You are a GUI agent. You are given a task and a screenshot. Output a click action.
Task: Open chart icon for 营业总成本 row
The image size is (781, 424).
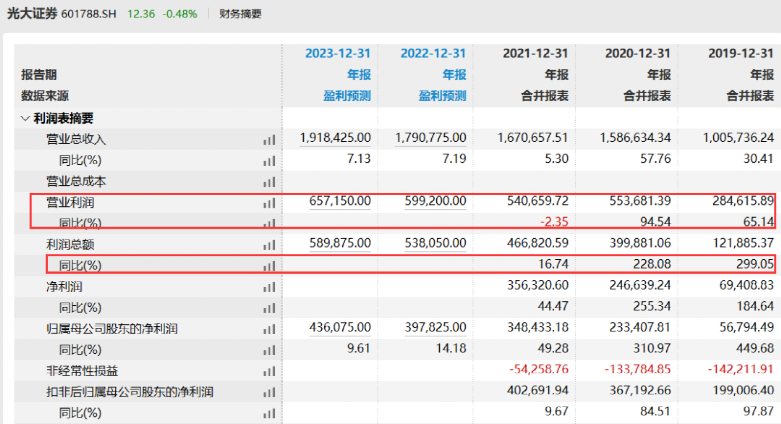269,182
